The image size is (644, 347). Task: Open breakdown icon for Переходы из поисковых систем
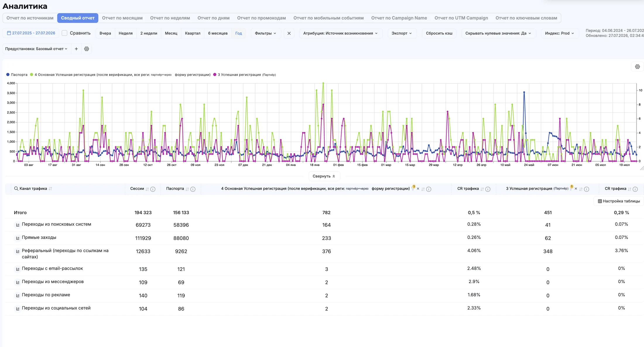pos(18,225)
